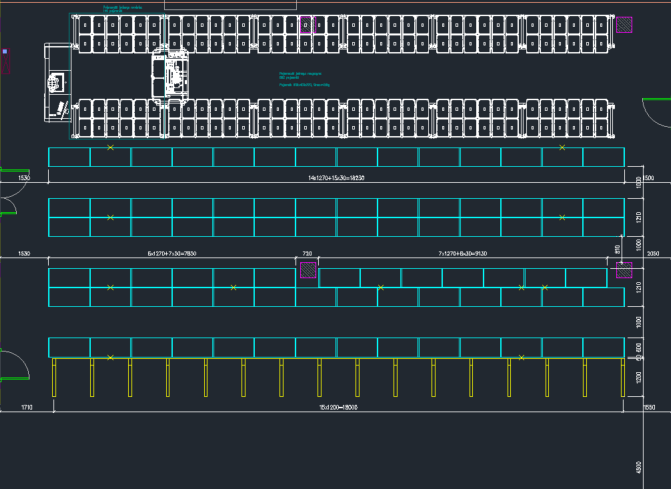
Task: Pick the magenta hatched square in upper rack center
Action: [x=307, y=25]
